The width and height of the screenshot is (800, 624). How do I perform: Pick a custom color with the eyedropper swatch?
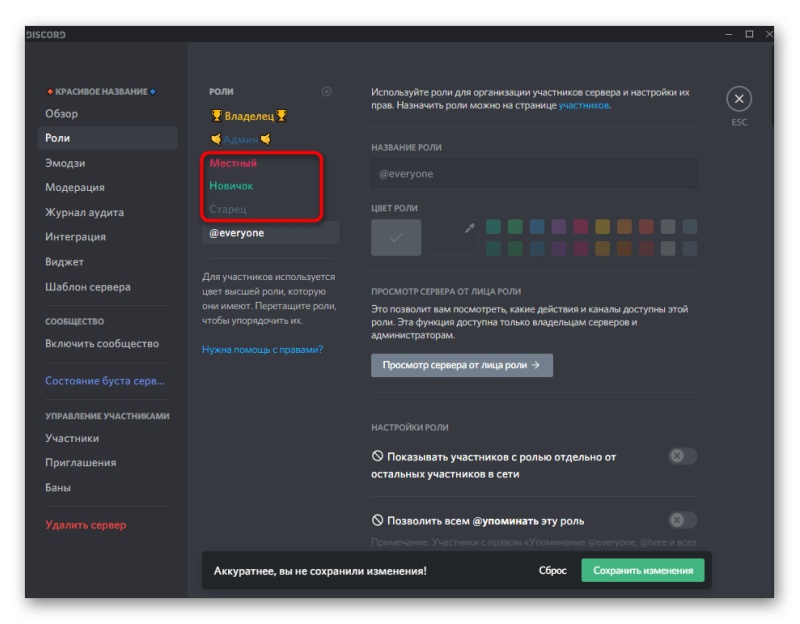(453, 237)
